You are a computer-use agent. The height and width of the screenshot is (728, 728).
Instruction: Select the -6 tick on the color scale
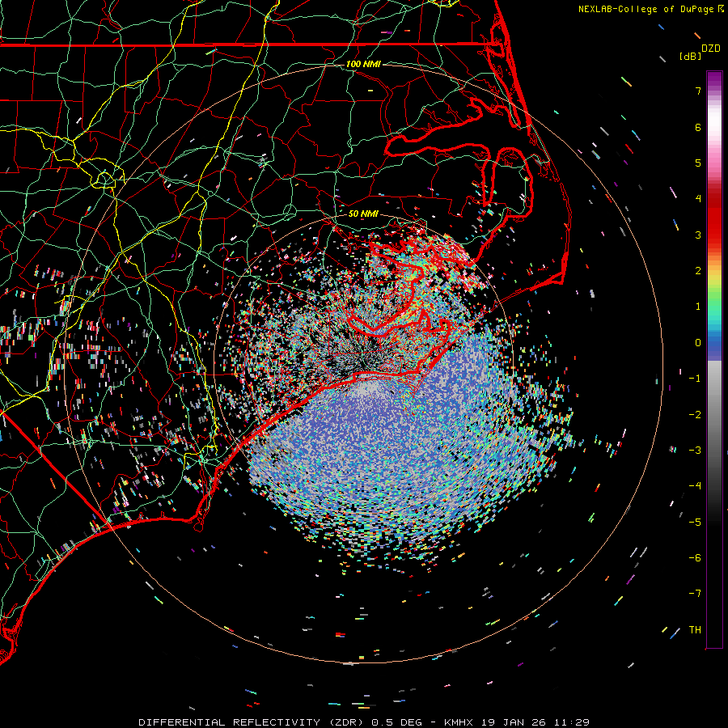695,558
